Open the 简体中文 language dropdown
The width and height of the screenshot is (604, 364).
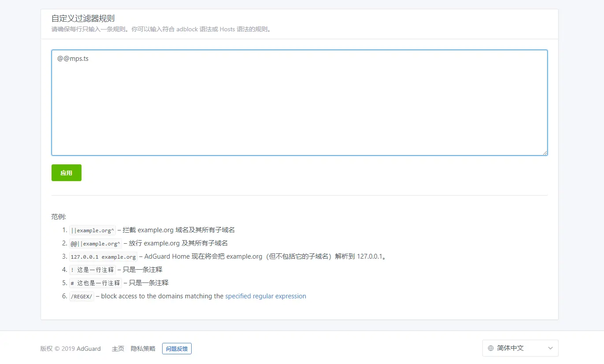pyautogui.click(x=520, y=348)
